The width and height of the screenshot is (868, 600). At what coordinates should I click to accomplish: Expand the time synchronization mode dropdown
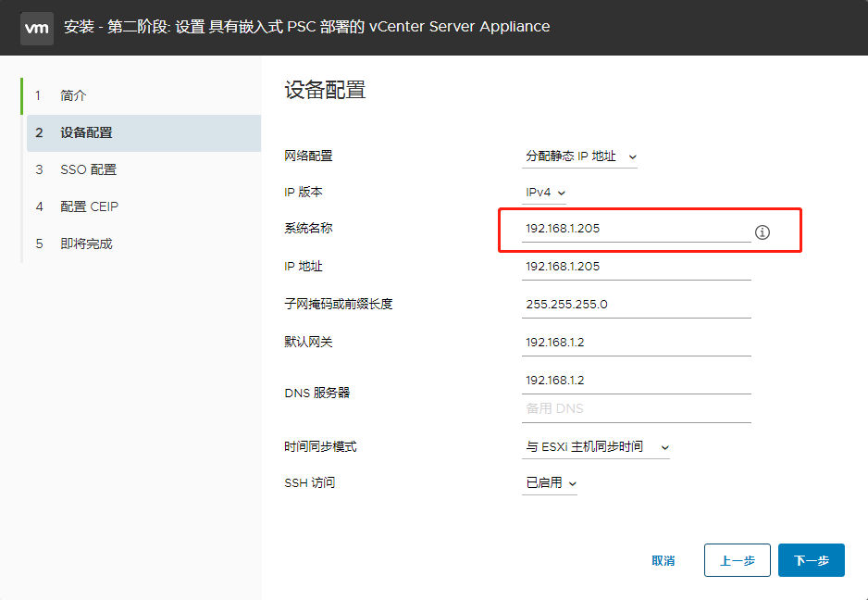[x=596, y=447]
